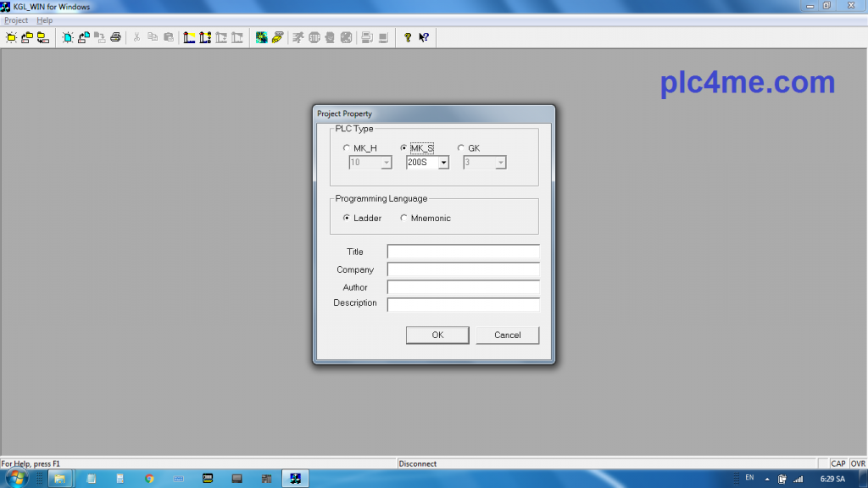Image resolution: width=868 pixels, height=488 pixels.
Task: Select the GK PLC type radio button
Action: click(461, 148)
